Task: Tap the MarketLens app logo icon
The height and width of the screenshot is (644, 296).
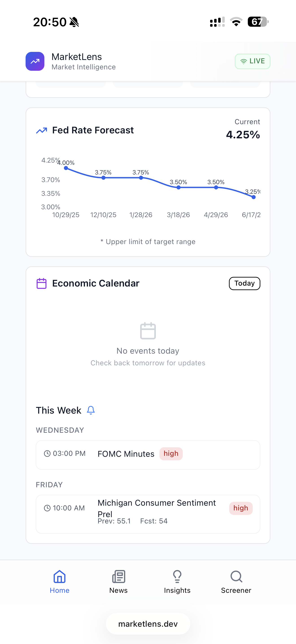Action: (35, 61)
